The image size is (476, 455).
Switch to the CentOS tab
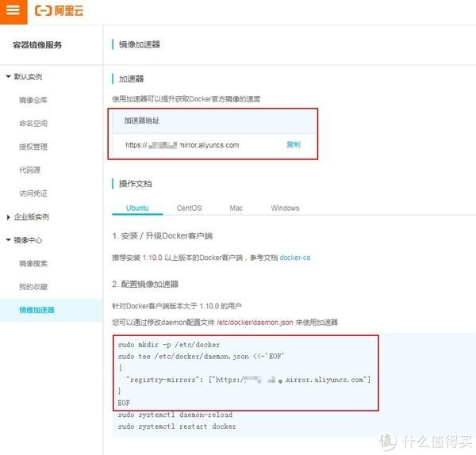[189, 208]
